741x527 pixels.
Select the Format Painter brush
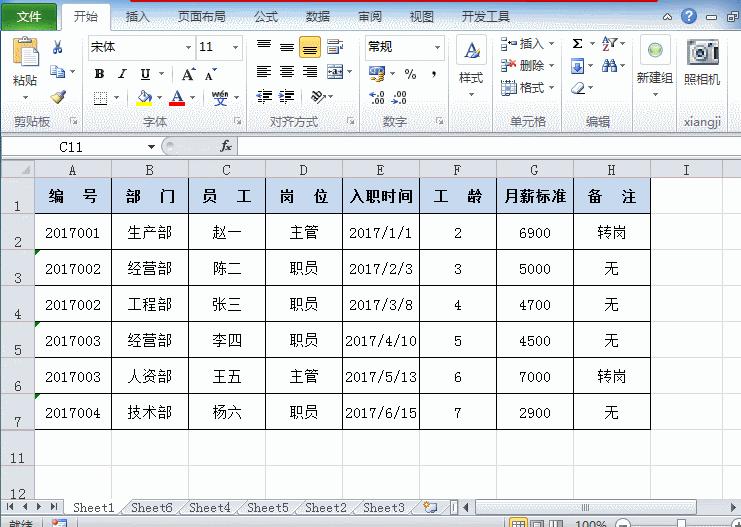click(58, 97)
